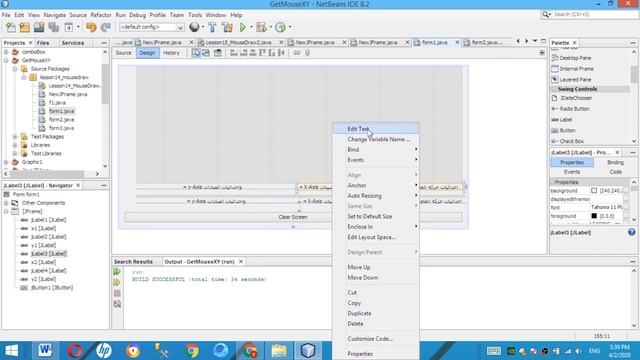Collapse the Swing Controls palette category
Image resolution: width=640 pixels, height=360 pixels.
[x=554, y=89]
